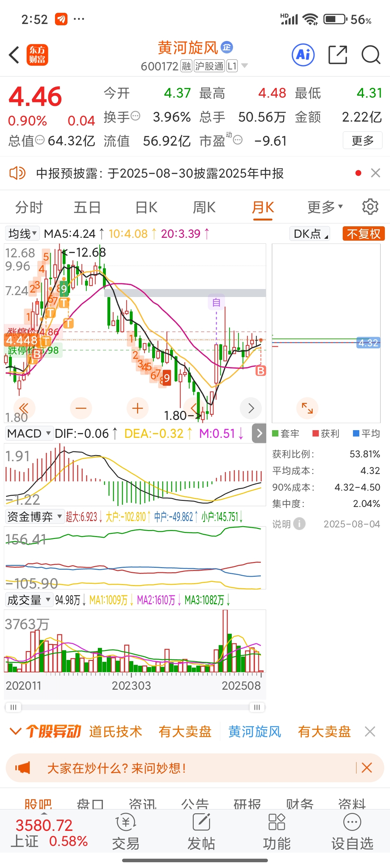Tap the 4.448 price label on chart
Image resolution: width=390 pixels, height=868 pixels.
coord(21,340)
